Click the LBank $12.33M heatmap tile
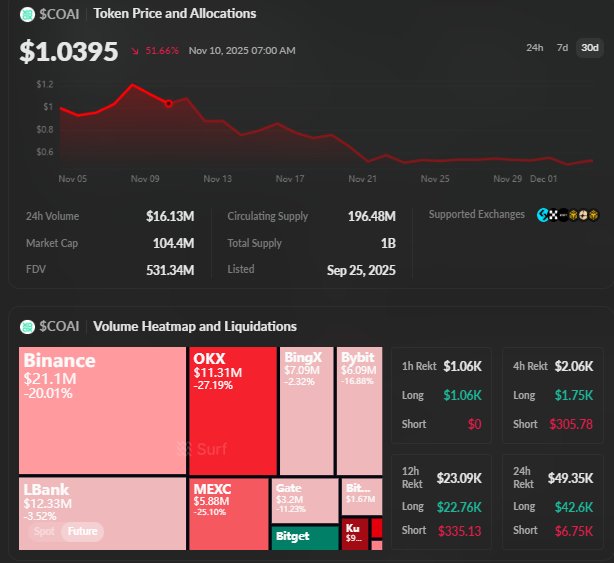This screenshot has width=614, height=563. tap(102, 512)
